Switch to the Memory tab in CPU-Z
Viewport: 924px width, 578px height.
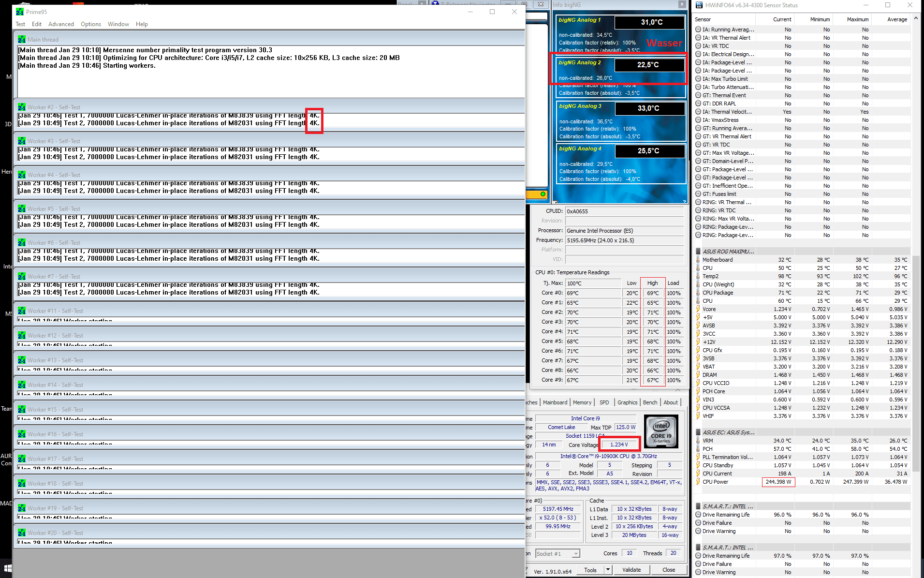pos(582,402)
